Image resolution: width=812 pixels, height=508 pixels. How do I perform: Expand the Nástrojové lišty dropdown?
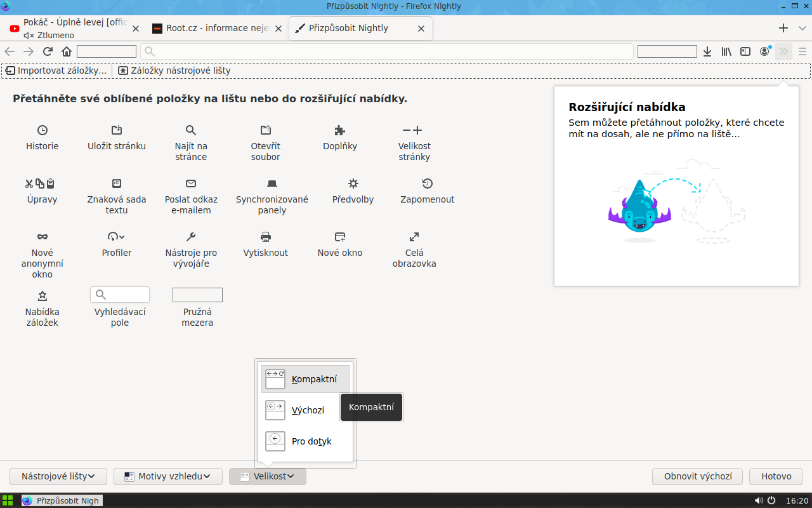(58, 476)
